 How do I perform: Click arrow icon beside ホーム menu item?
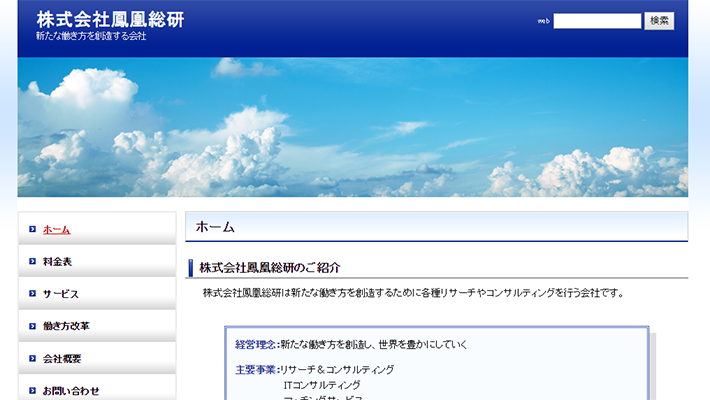[x=32, y=229]
